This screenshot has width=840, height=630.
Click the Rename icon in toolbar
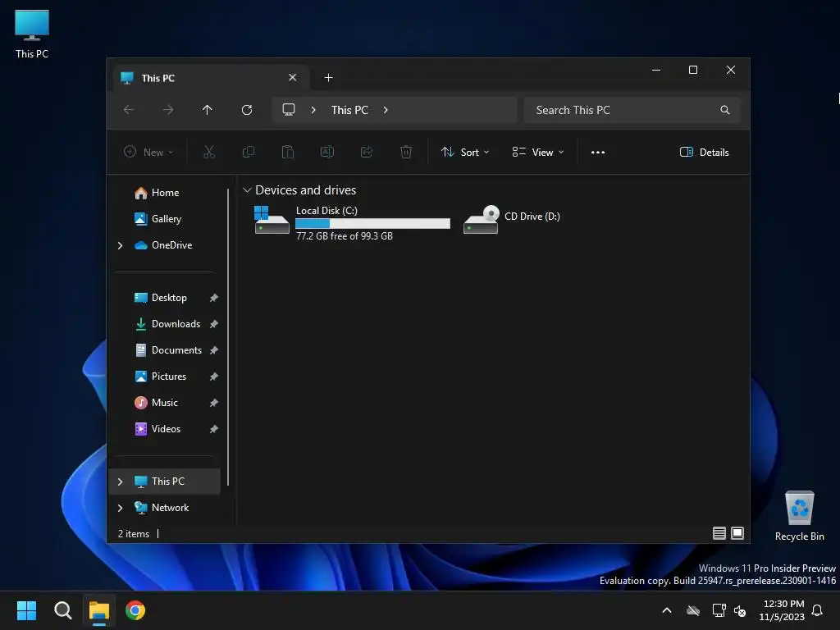(x=326, y=152)
